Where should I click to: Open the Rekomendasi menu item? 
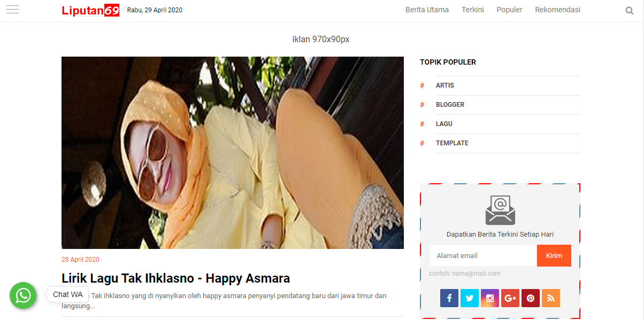point(557,10)
